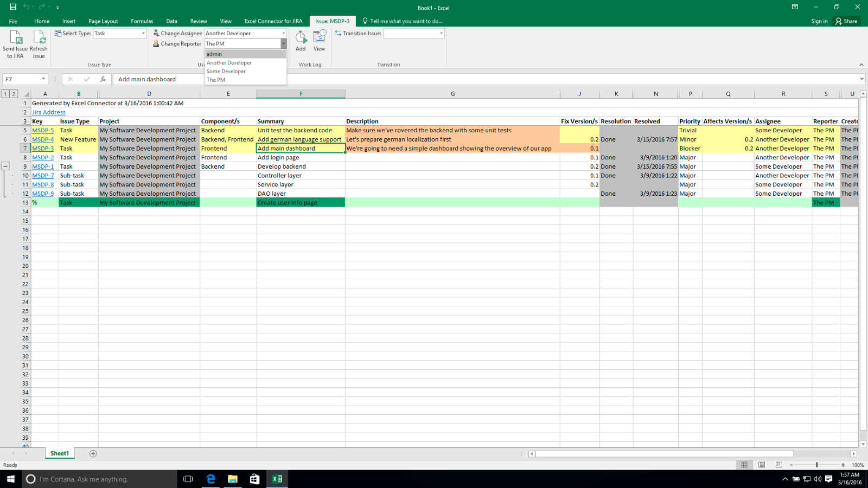Switch to Page Break Preview view
868x488 pixels.
click(x=778, y=465)
